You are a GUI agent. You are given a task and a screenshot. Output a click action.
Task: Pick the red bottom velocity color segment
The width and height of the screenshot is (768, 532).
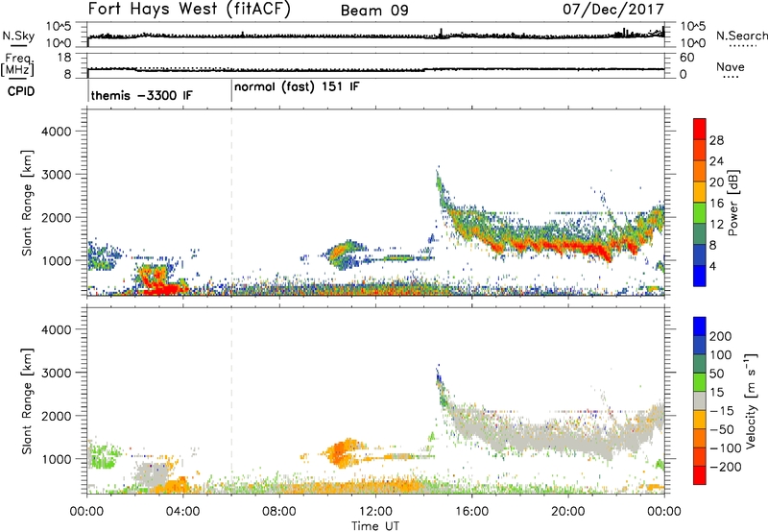click(700, 475)
